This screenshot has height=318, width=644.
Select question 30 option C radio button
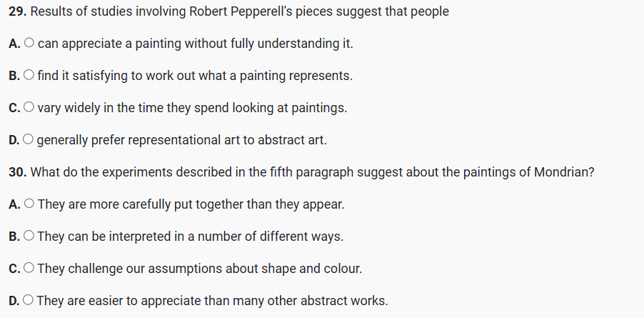click(29, 269)
